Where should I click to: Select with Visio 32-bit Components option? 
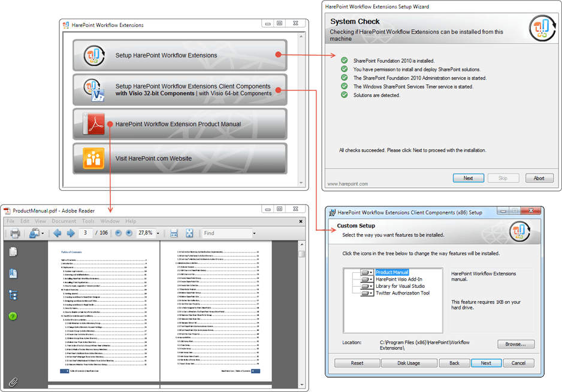click(155, 93)
